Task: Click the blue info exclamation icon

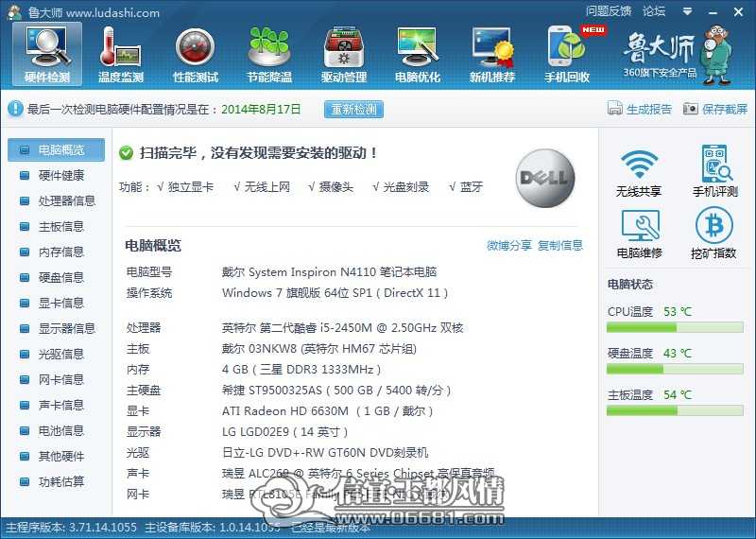Action: click(15, 109)
